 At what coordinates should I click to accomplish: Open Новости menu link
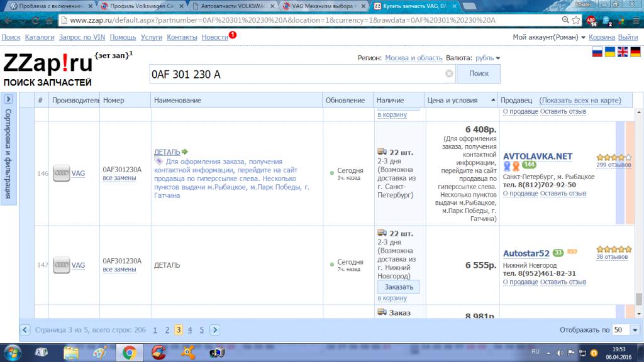coord(215,37)
